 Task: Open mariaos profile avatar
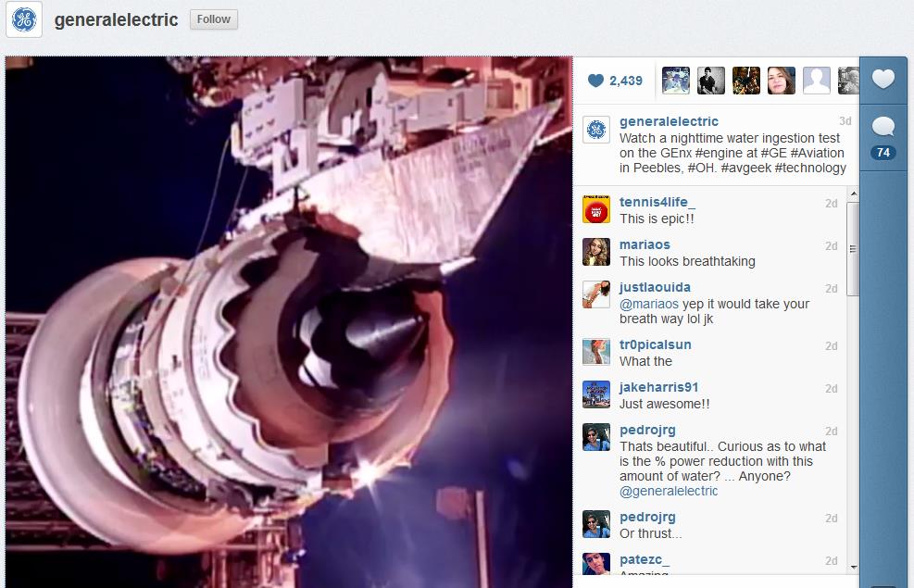pos(596,252)
